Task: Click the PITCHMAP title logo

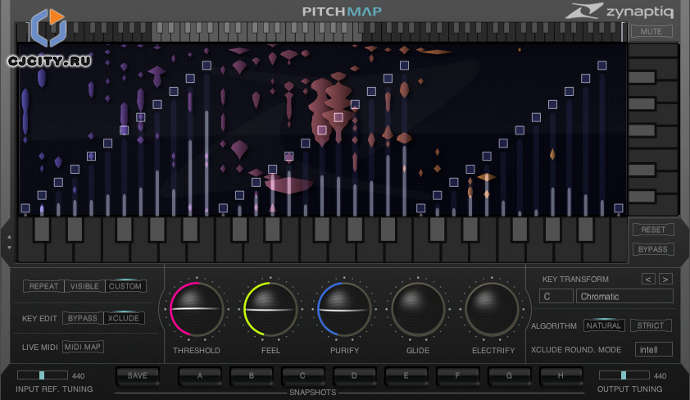Action: [x=342, y=11]
